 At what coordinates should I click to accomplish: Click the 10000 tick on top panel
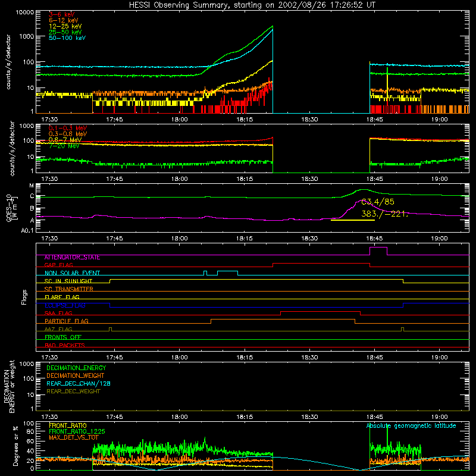tap(25, 12)
